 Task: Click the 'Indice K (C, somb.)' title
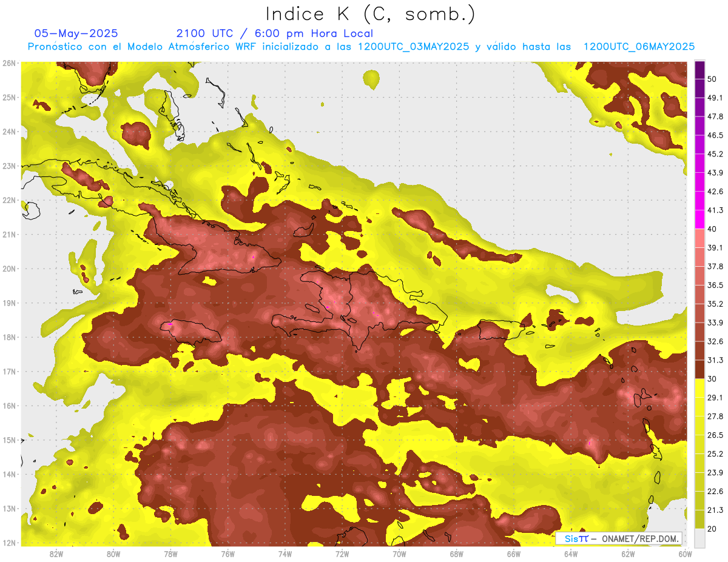coord(371,14)
